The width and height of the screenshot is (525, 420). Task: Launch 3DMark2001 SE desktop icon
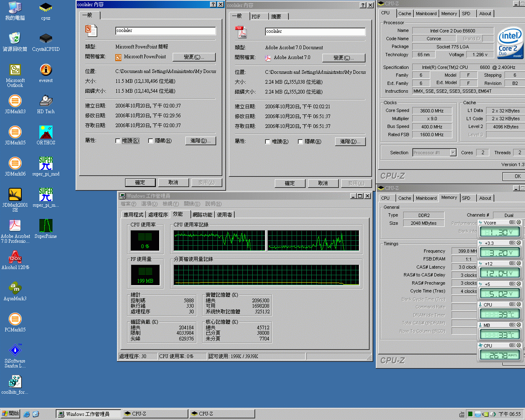click(x=15, y=200)
